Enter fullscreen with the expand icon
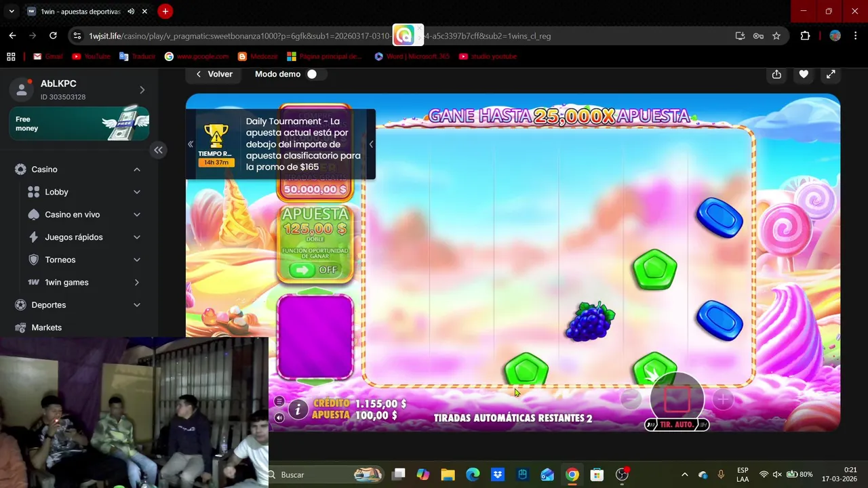Screen dimensions: 868x488 pyautogui.click(x=831, y=74)
